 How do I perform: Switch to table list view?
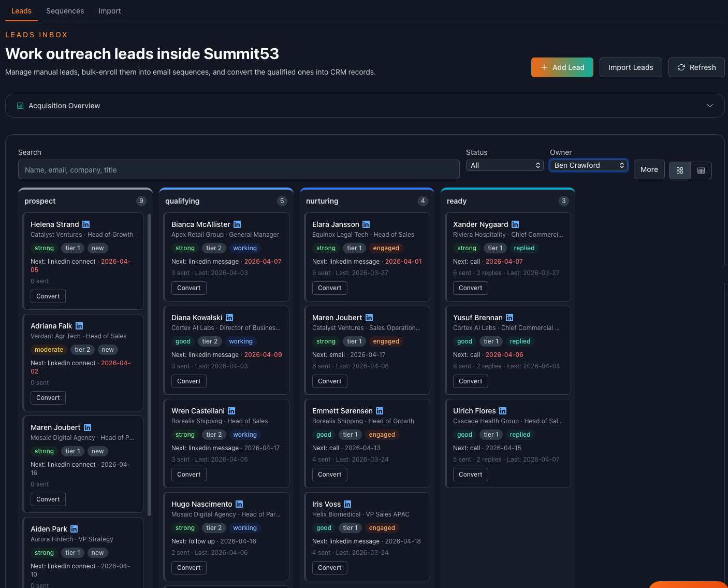coord(701,170)
